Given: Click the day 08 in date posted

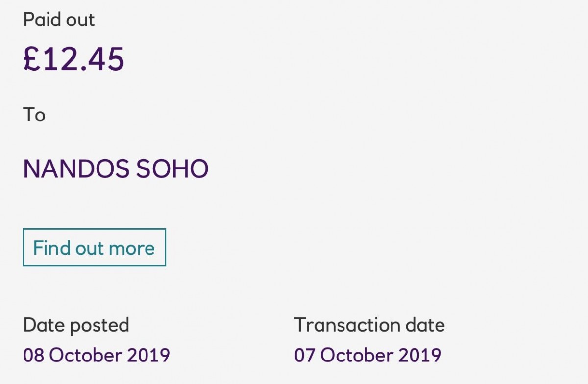Looking at the screenshot, I should (x=34, y=355).
